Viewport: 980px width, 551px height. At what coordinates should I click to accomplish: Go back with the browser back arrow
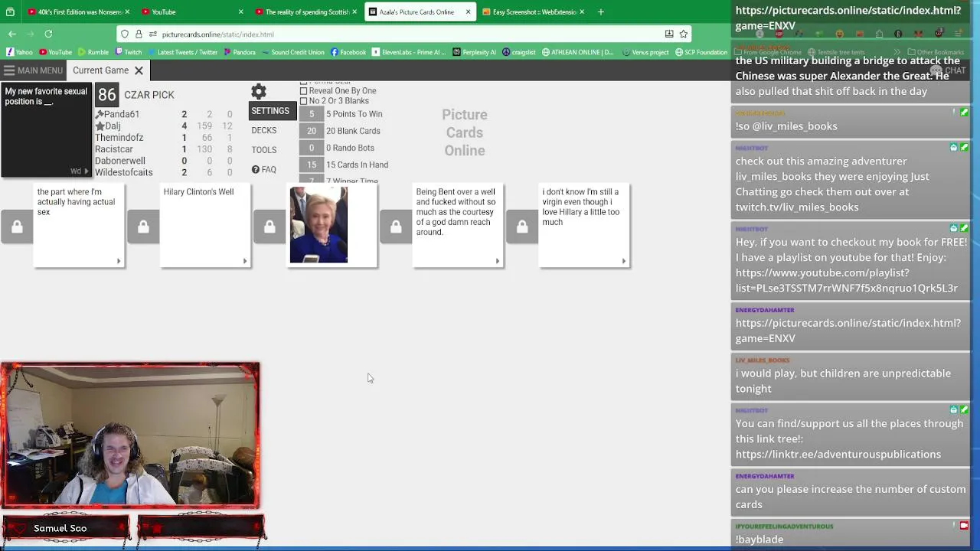point(12,34)
